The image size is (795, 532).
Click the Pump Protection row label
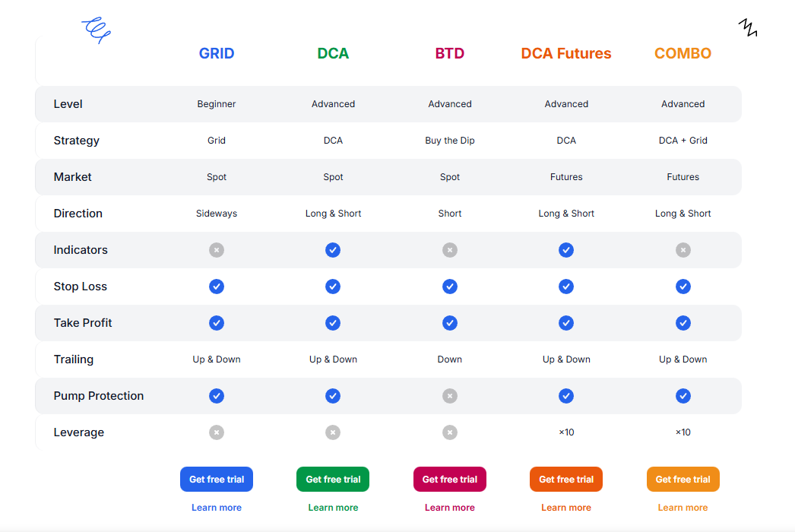point(99,396)
